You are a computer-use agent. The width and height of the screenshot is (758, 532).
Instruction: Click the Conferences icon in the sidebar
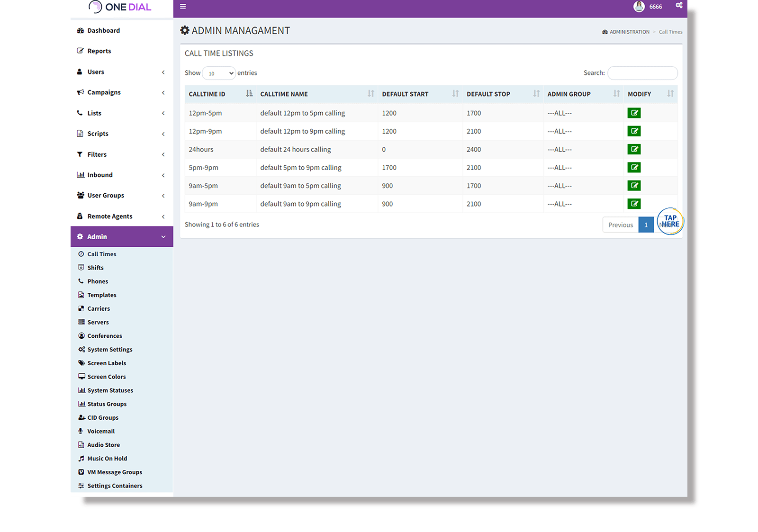(x=81, y=335)
